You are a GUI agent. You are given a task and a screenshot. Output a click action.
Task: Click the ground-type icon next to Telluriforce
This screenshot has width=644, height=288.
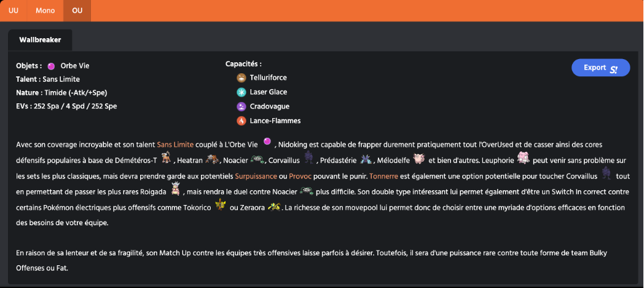(241, 78)
